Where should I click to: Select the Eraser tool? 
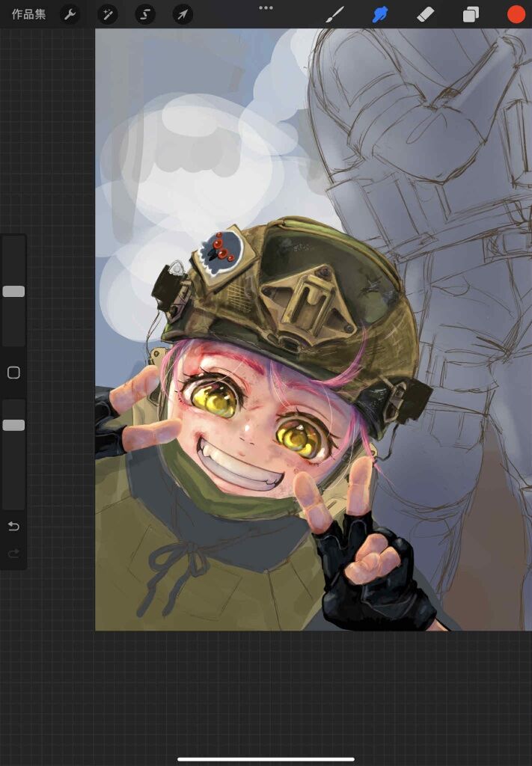[x=425, y=14]
